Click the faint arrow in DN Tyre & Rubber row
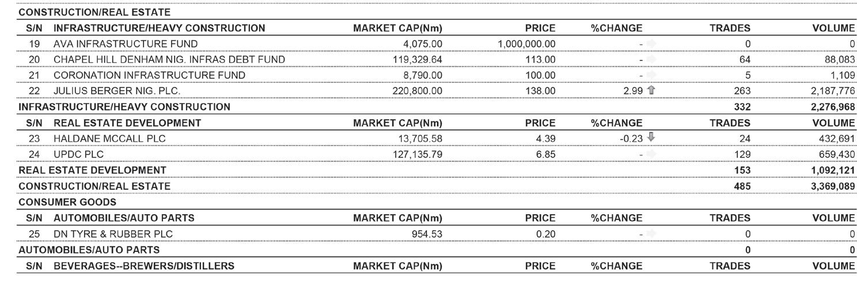The width and height of the screenshot is (868, 290). click(651, 234)
